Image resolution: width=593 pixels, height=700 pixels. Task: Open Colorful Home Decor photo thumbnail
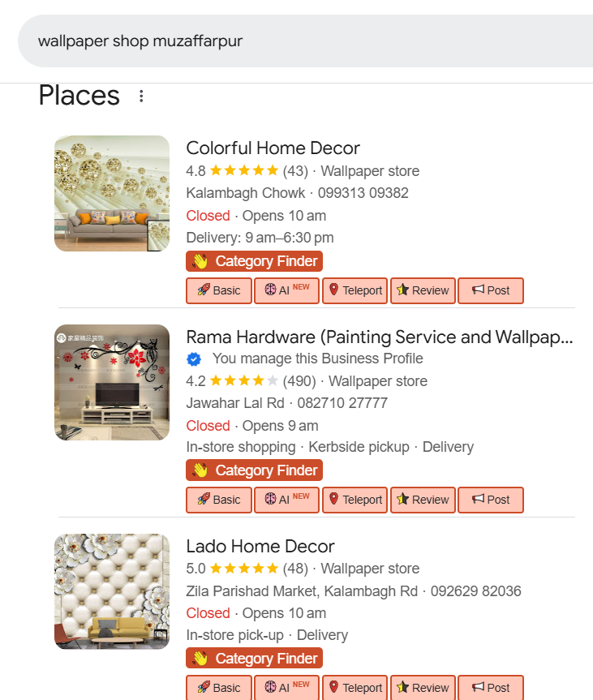(x=112, y=193)
